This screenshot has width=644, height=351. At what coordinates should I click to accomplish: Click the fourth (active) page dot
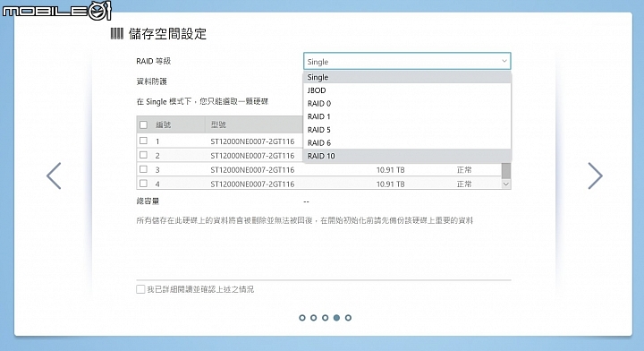pos(337,318)
